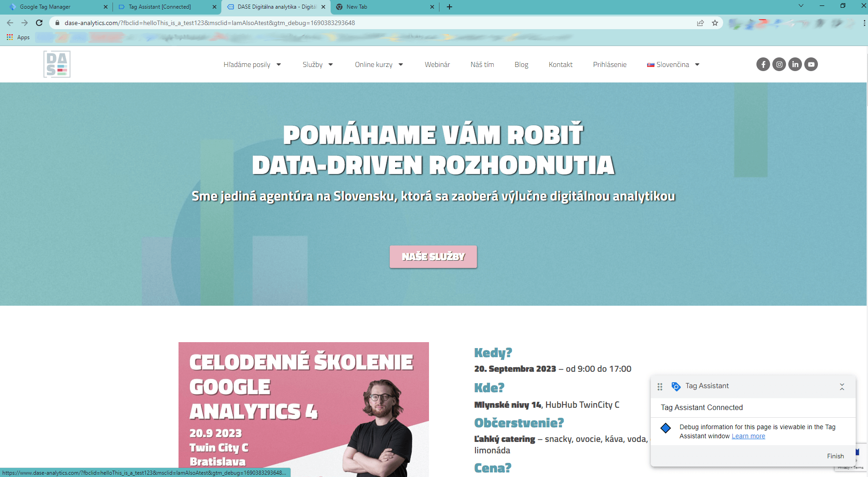
Task: Open the Apps shortcut in bookmarks bar
Action: pyautogui.click(x=18, y=37)
